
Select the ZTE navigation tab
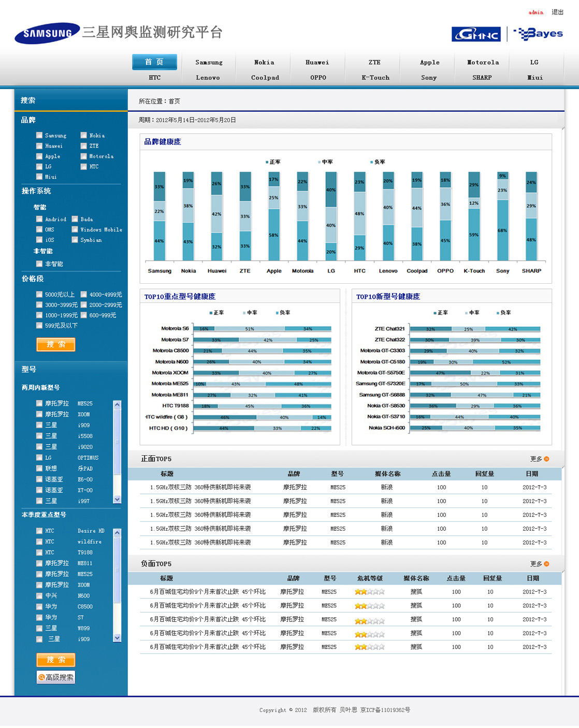(374, 63)
